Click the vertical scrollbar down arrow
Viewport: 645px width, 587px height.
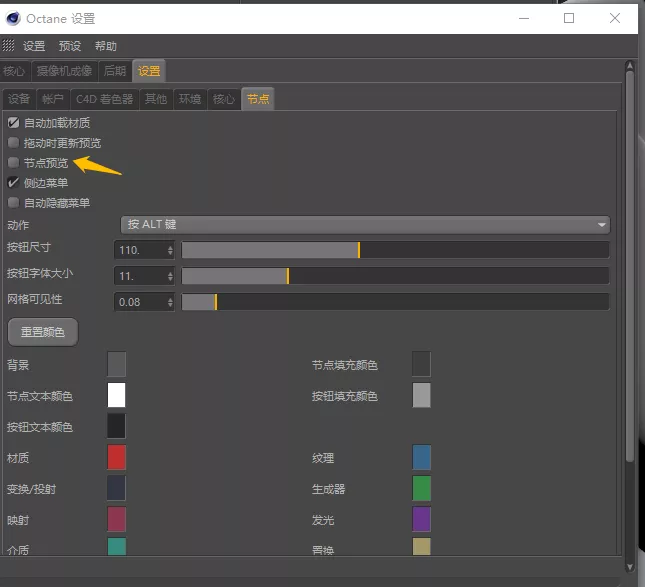coord(630,567)
